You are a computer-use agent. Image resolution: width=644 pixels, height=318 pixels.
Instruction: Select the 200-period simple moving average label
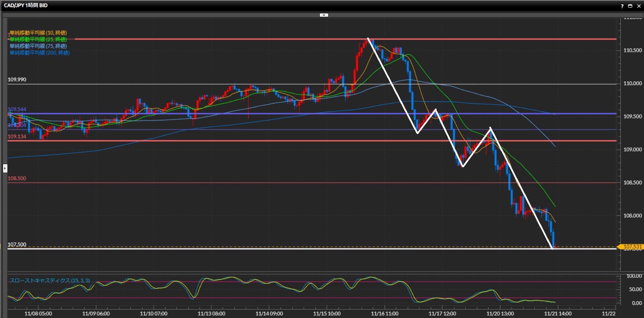coord(39,53)
